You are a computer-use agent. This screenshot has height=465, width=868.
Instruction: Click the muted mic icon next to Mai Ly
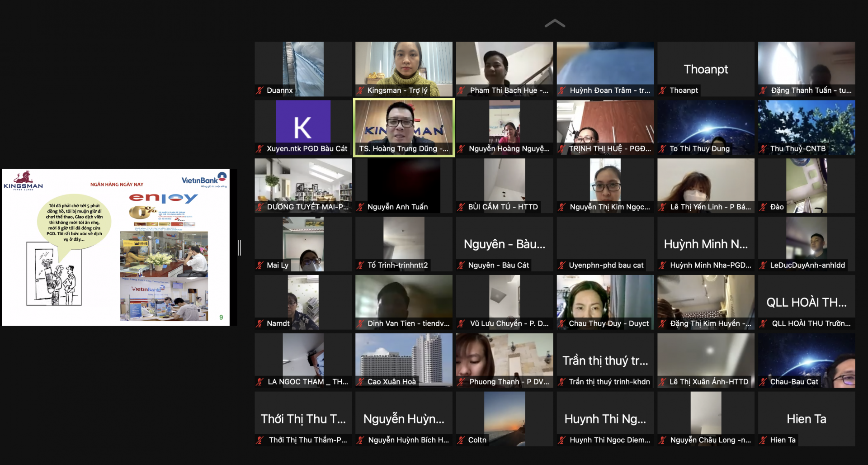(259, 266)
